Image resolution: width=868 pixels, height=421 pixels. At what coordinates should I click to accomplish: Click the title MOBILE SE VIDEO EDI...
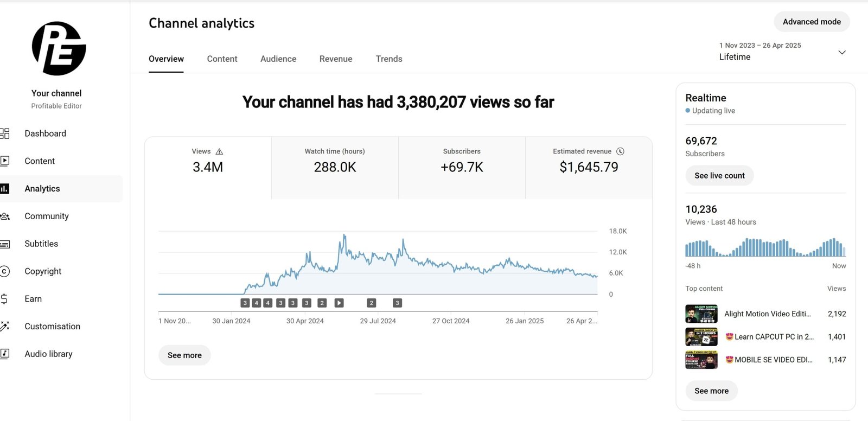[769, 360]
